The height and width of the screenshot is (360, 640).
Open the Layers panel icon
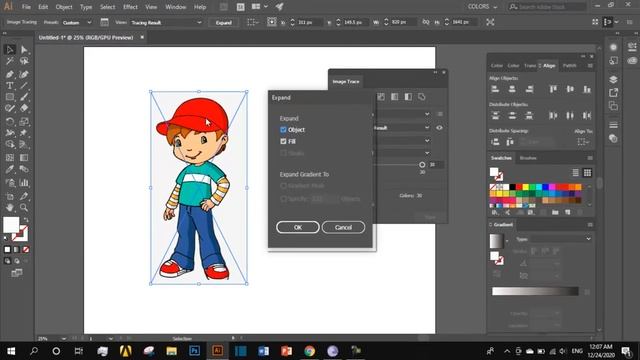coord(613,79)
